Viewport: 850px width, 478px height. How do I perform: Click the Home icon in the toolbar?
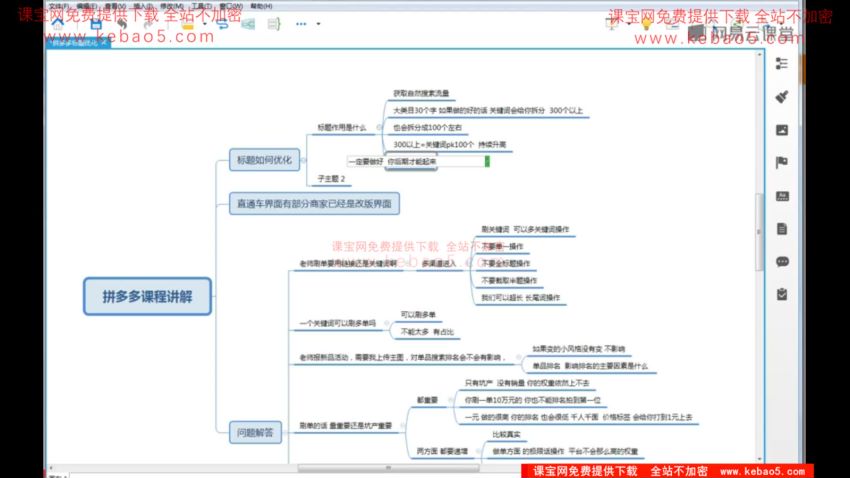(58, 24)
